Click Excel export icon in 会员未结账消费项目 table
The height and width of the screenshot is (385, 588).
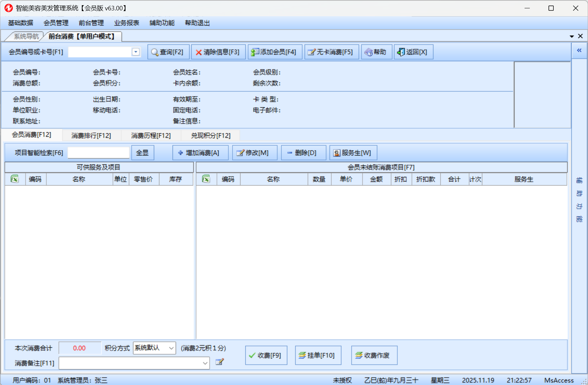[206, 179]
